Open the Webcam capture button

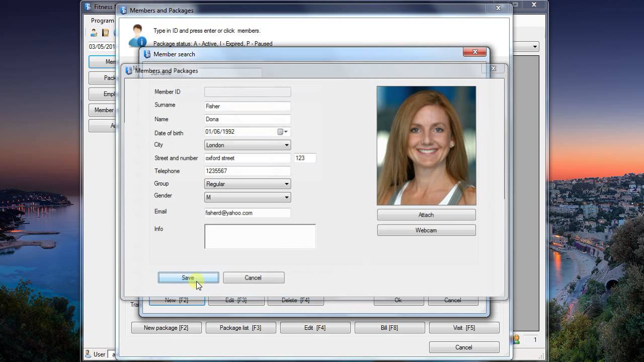[426, 230]
